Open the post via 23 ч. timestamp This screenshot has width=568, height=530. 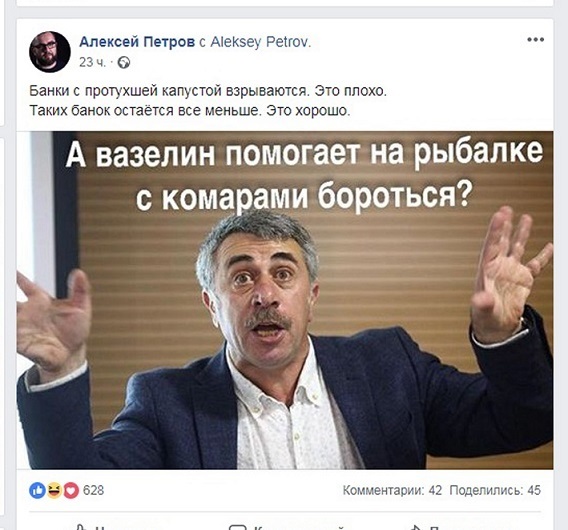coord(93,63)
